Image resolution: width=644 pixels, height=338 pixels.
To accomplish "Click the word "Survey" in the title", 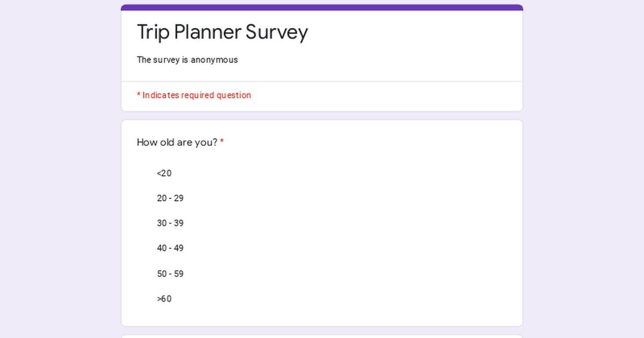I will click(277, 32).
